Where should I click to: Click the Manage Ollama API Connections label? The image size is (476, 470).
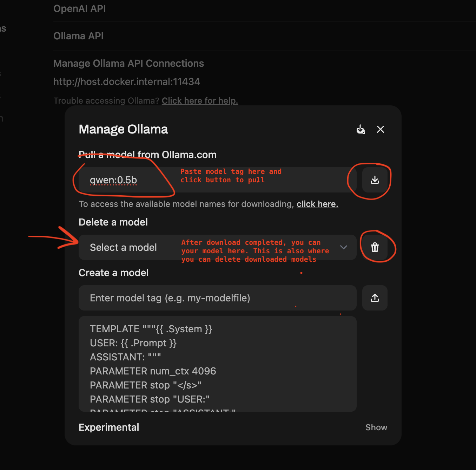pyautogui.click(x=128, y=63)
